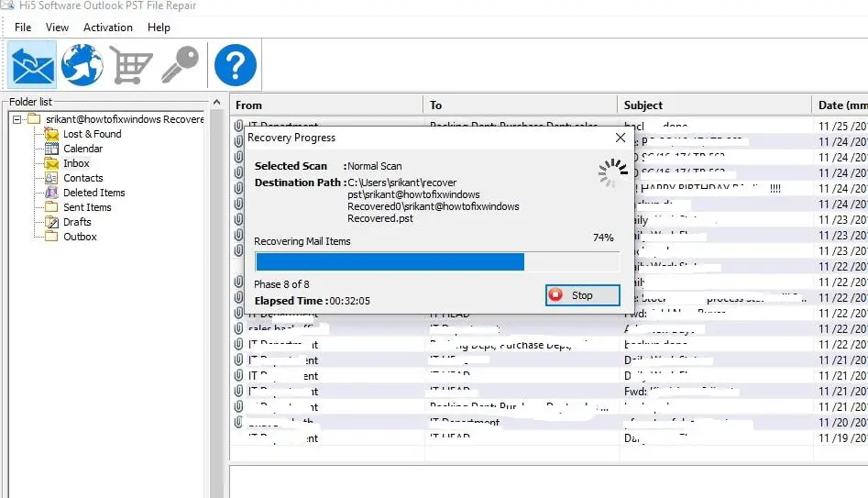The height and width of the screenshot is (498, 868).
Task: Click the Calendar grid icon
Action: (51, 149)
